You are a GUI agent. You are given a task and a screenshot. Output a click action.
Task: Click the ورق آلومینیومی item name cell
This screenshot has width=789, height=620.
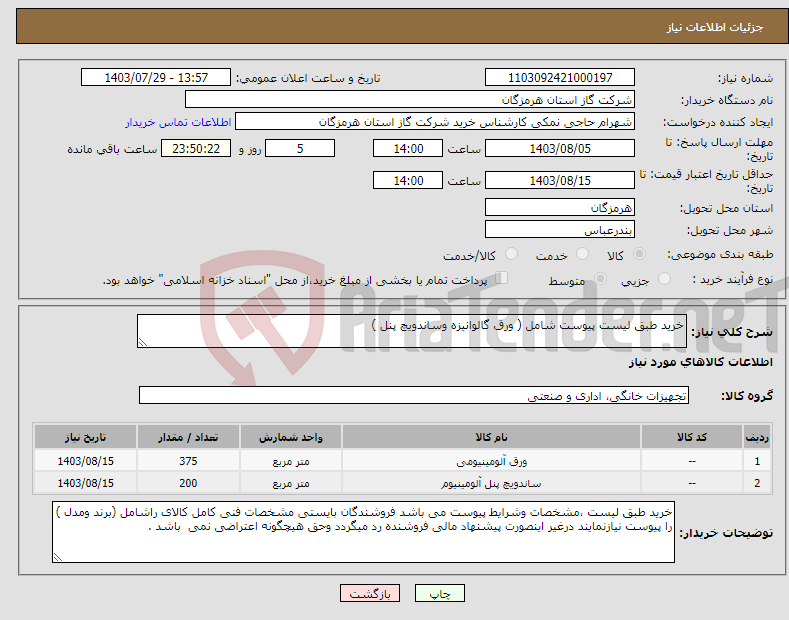(x=491, y=461)
